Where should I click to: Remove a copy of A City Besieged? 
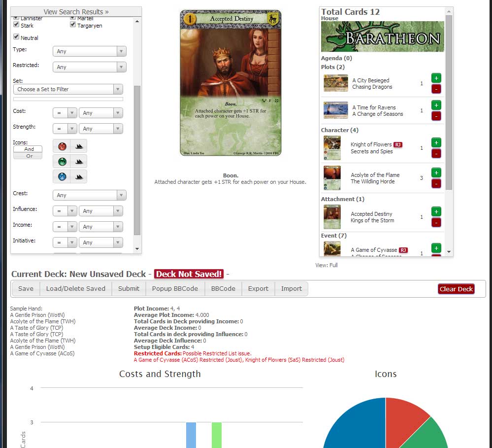[x=436, y=89]
